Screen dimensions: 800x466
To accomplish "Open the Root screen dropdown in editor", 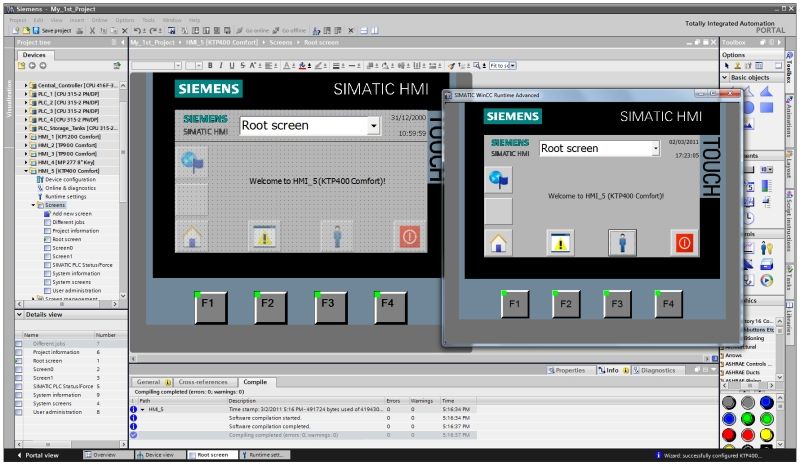I will (373, 126).
